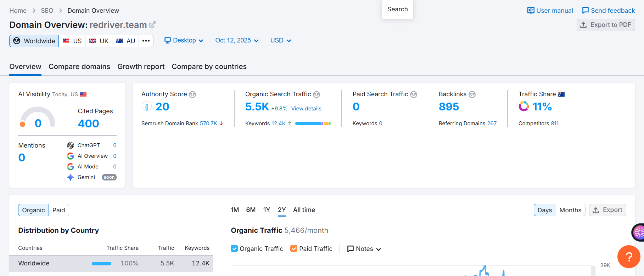
Task: Open more countries with the three-dots button
Action: click(x=146, y=41)
